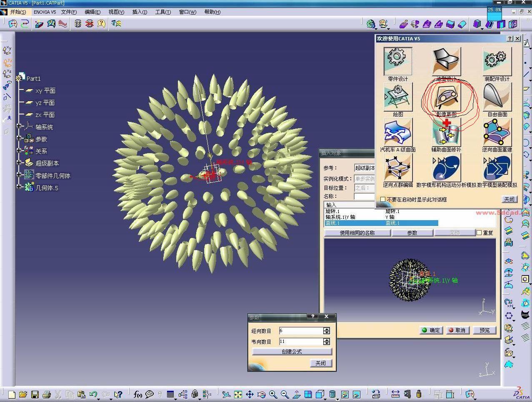
Task: Open the ENOVIA V5 menu
Action: pos(45,12)
